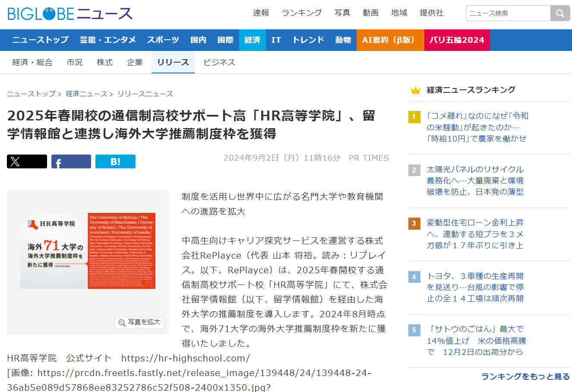
Task: Open the 地域 header link
Action: 399,13
